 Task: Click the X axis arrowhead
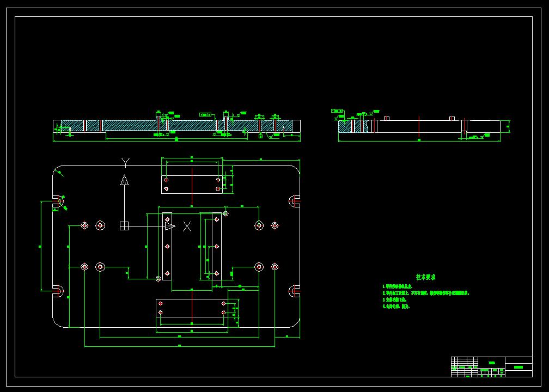[170, 226]
